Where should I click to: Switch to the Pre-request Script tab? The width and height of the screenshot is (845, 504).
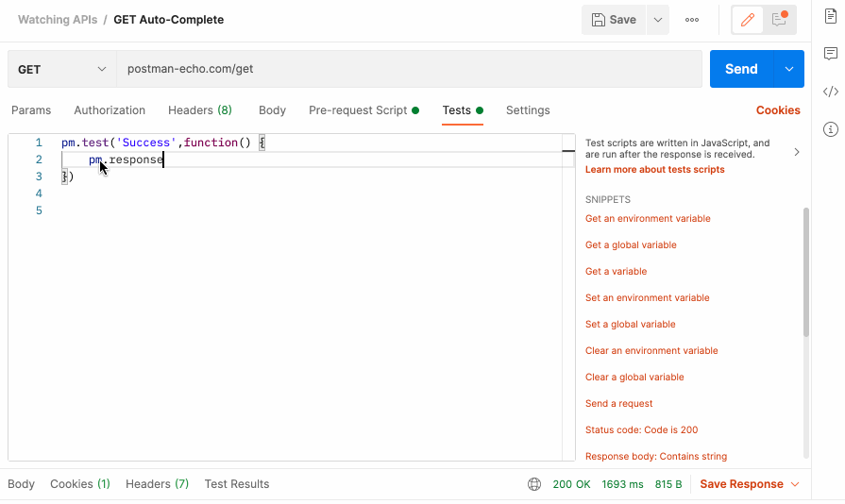[358, 110]
